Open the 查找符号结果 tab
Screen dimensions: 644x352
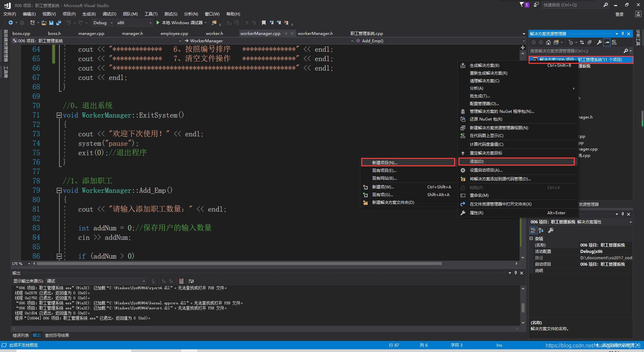(x=57, y=336)
